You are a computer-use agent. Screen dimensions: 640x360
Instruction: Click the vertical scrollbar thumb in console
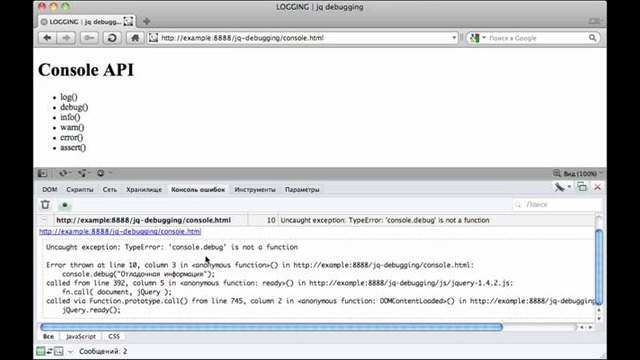point(599,267)
